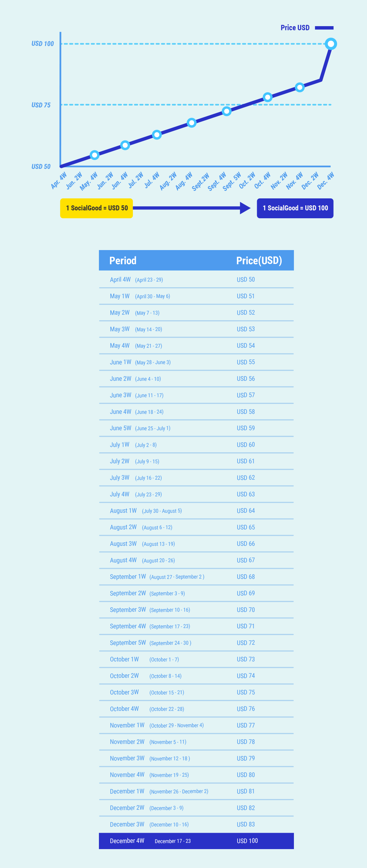Click the data point above Oct. 4W
Image resolution: width=367 pixels, height=868 pixels.
tap(267, 97)
